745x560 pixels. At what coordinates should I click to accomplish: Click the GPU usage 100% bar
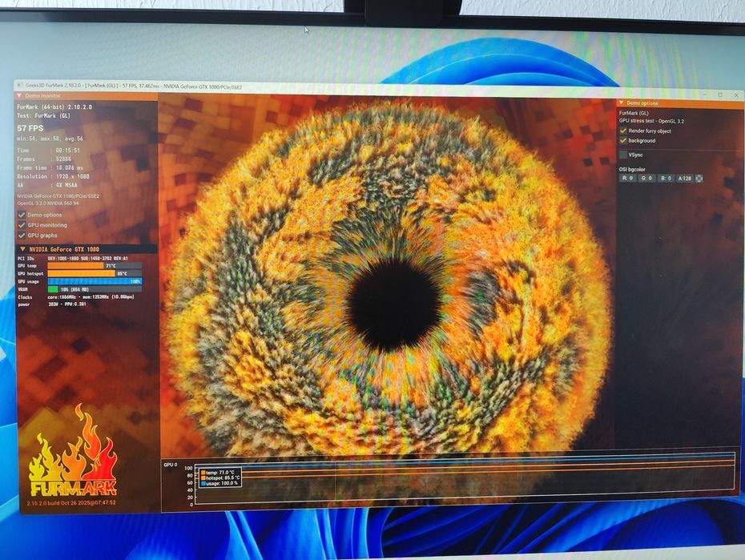pyautogui.click(x=95, y=281)
